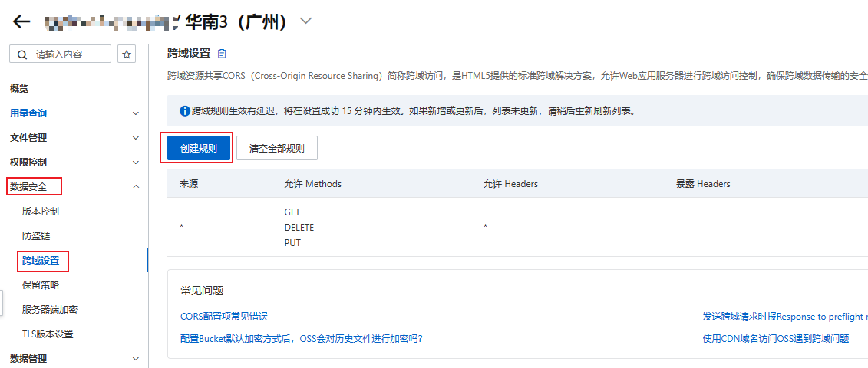Open the region dropdown next to 华南3（广州）
Viewport: 868px width, 368px height.
point(306,21)
